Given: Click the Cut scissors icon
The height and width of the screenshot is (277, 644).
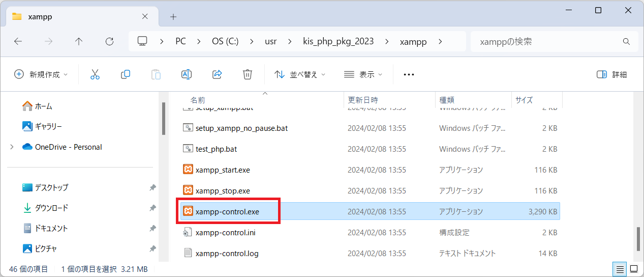Looking at the screenshot, I should 95,74.
